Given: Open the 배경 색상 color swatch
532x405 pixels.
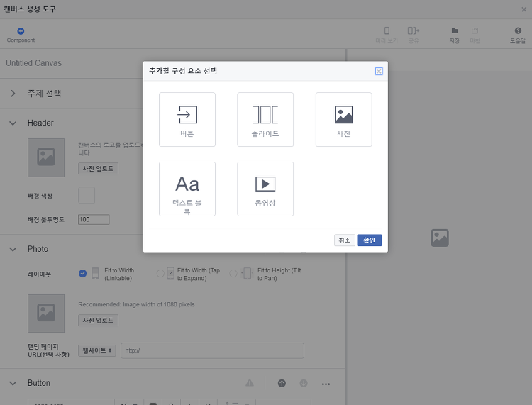Looking at the screenshot, I should coord(87,195).
